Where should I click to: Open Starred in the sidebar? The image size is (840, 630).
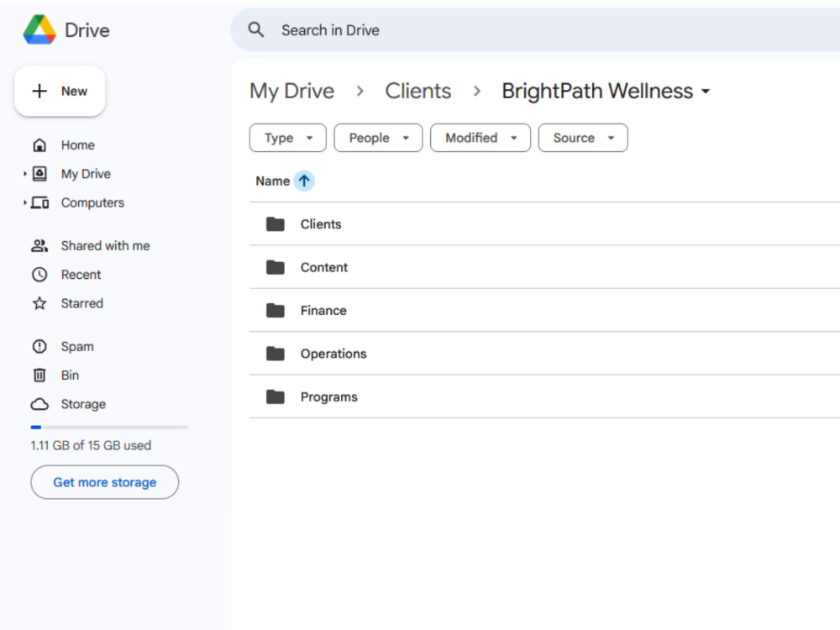[x=82, y=303]
